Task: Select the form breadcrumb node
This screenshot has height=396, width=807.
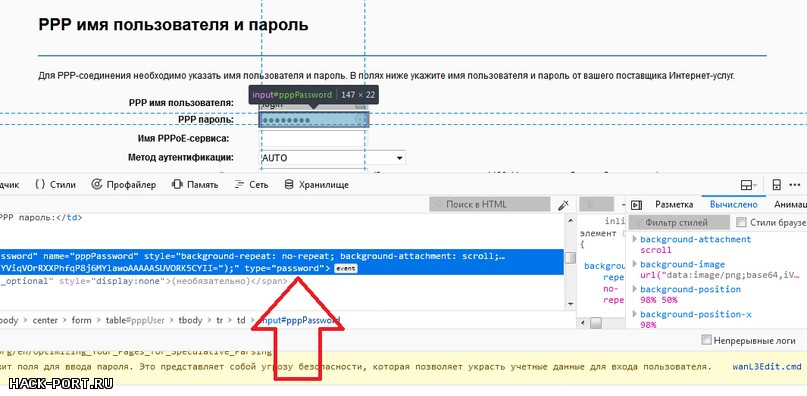Action: tap(81, 320)
